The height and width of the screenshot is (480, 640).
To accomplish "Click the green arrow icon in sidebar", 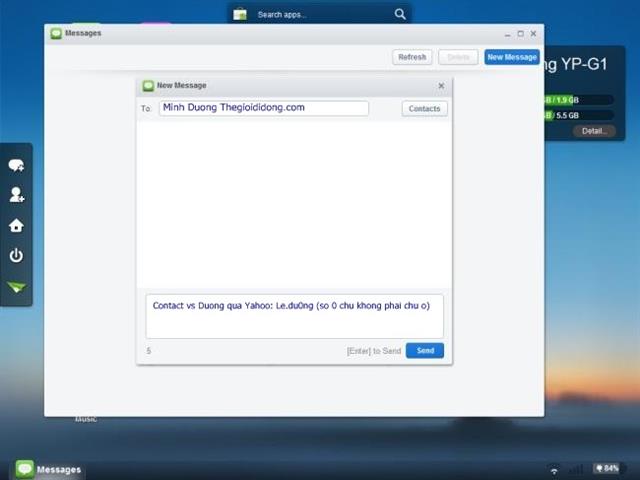I will point(16,287).
